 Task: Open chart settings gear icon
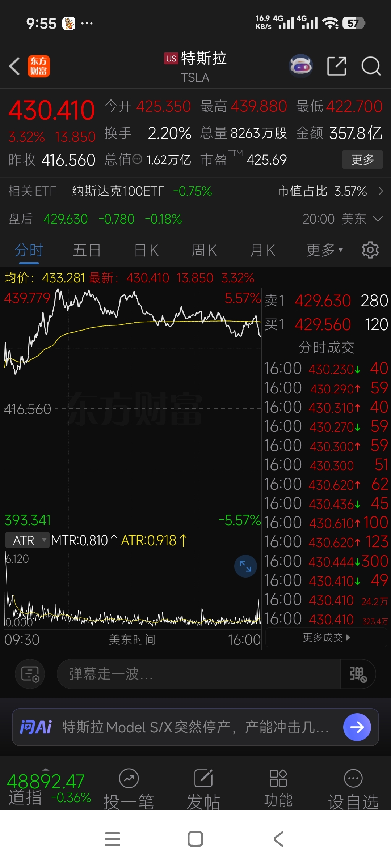click(x=370, y=250)
